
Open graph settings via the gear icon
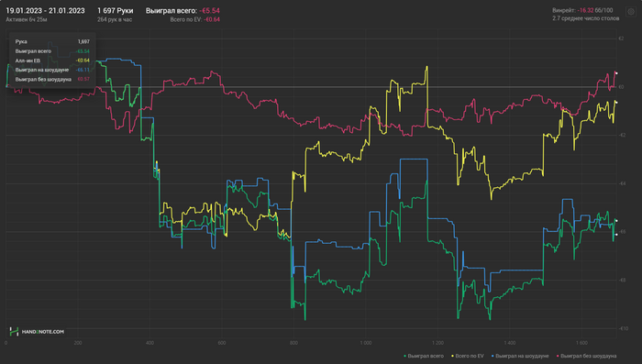pyautogui.click(x=631, y=12)
